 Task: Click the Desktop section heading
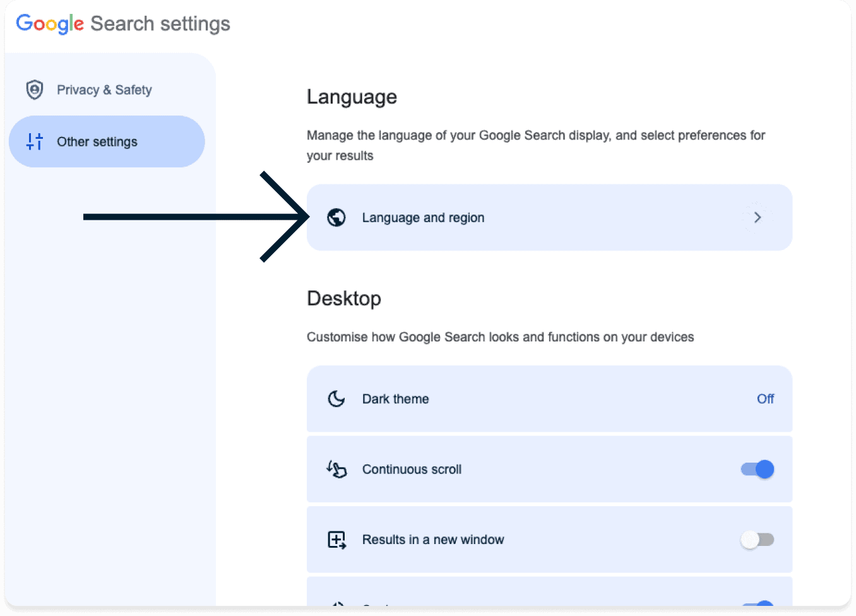pyautogui.click(x=344, y=299)
